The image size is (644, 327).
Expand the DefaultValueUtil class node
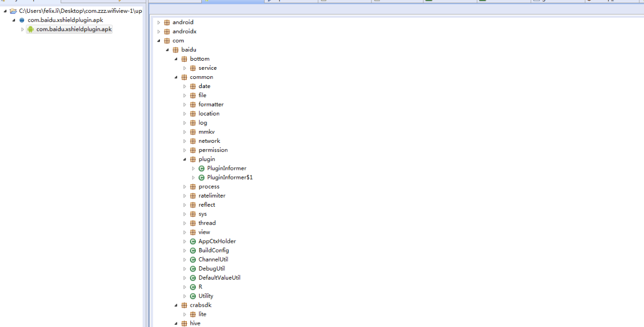pos(185,278)
